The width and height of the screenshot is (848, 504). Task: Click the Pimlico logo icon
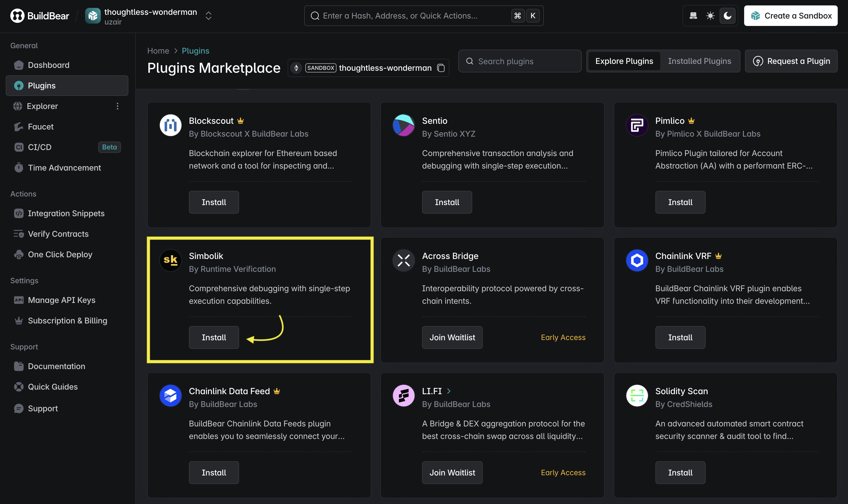(637, 125)
